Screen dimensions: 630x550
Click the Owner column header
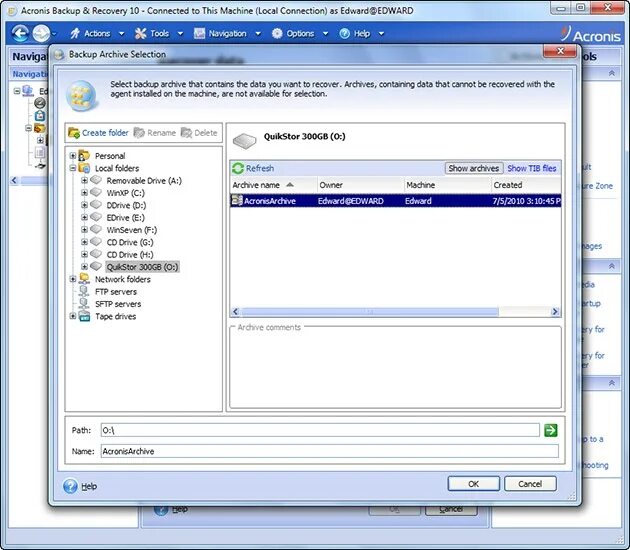[x=361, y=185]
